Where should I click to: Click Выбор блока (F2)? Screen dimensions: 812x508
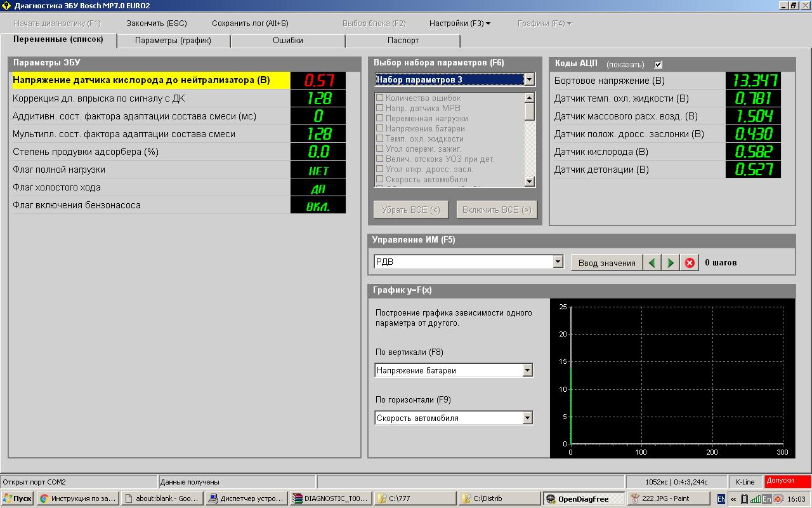[x=374, y=23]
